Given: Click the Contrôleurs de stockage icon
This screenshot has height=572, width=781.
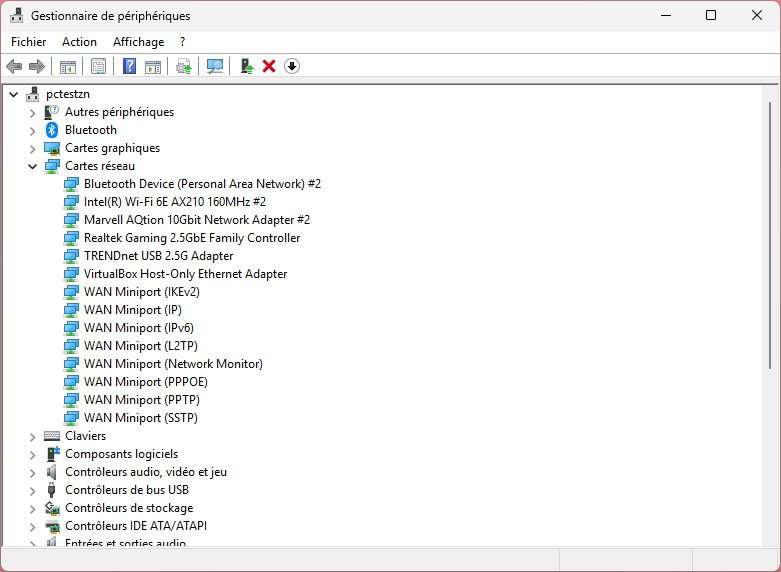Looking at the screenshot, I should tap(52, 508).
